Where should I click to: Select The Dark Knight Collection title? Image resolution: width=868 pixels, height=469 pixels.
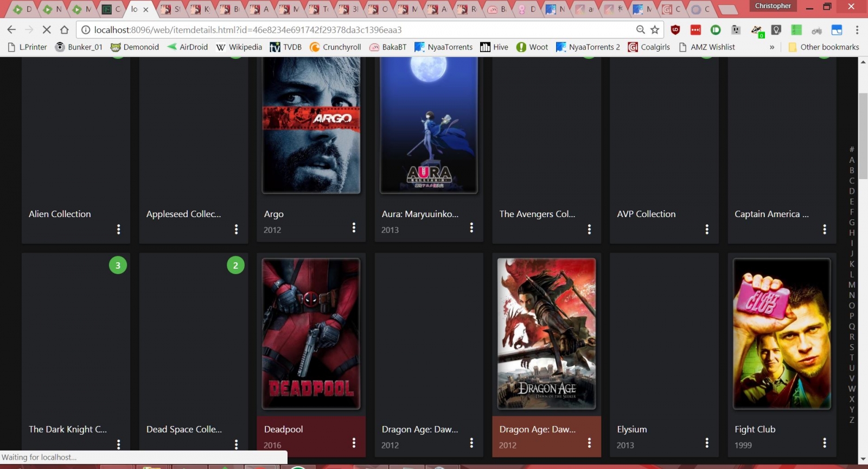(68, 429)
